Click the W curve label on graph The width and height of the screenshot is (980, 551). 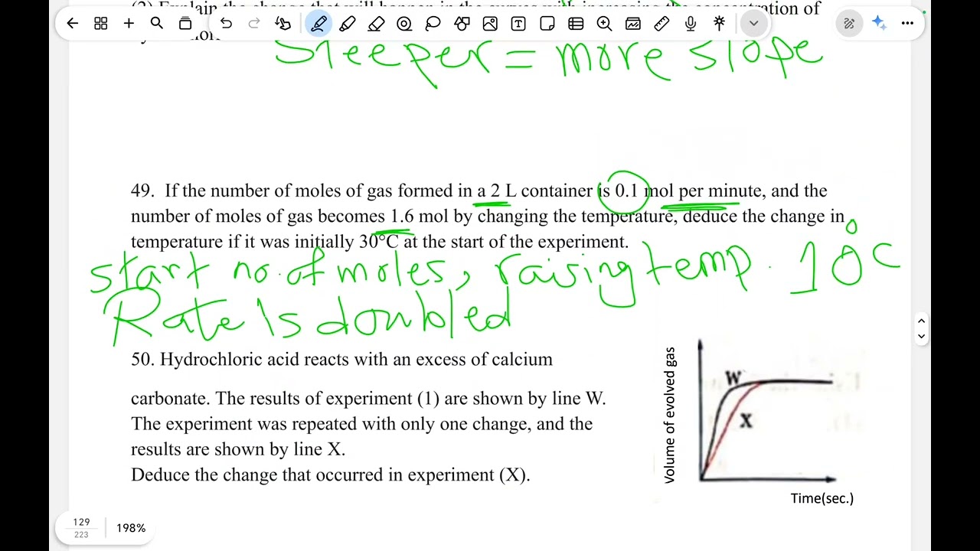pyautogui.click(x=733, y=377)
